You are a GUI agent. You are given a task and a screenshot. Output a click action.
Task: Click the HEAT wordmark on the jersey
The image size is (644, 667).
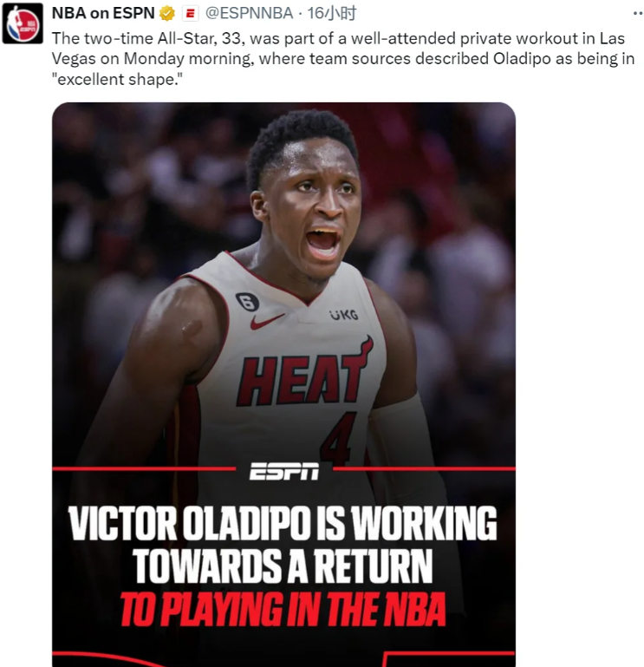304,371
